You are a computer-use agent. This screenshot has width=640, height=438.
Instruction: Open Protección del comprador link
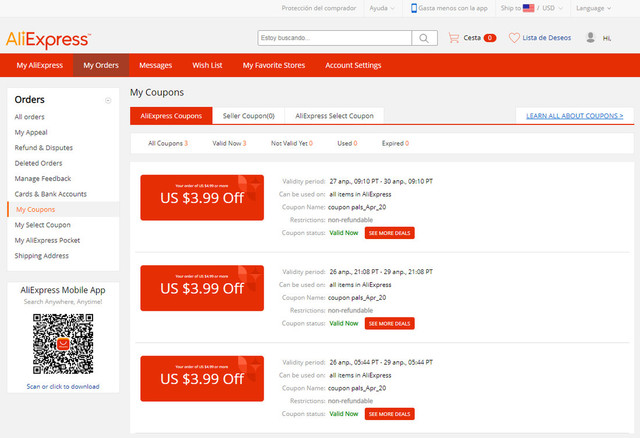319,8
